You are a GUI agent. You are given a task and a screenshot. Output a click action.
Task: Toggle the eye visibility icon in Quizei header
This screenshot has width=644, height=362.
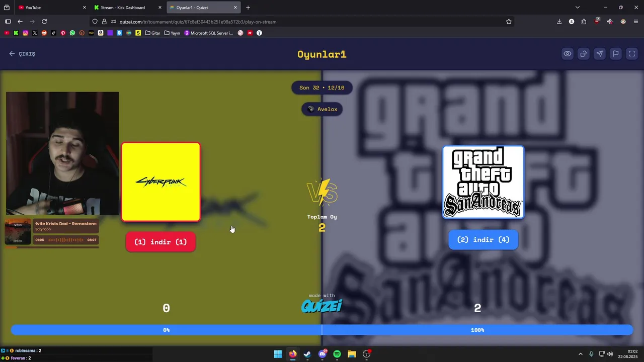567,54
